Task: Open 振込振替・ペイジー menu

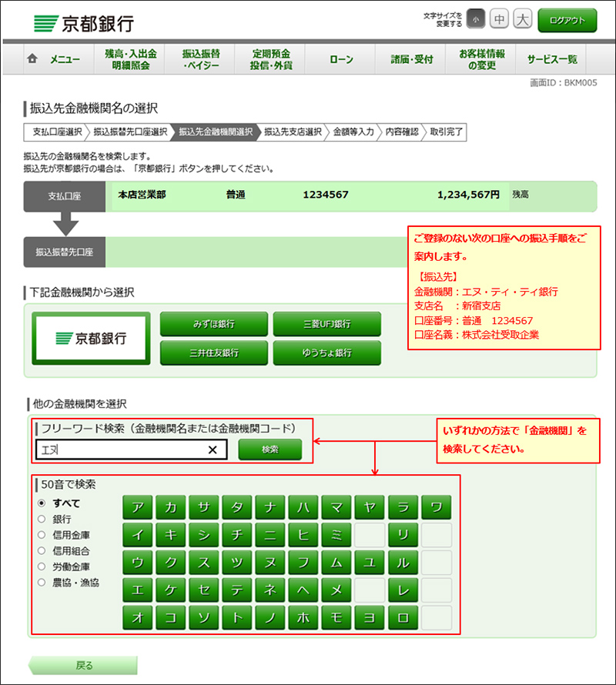Action: (200, 59)
